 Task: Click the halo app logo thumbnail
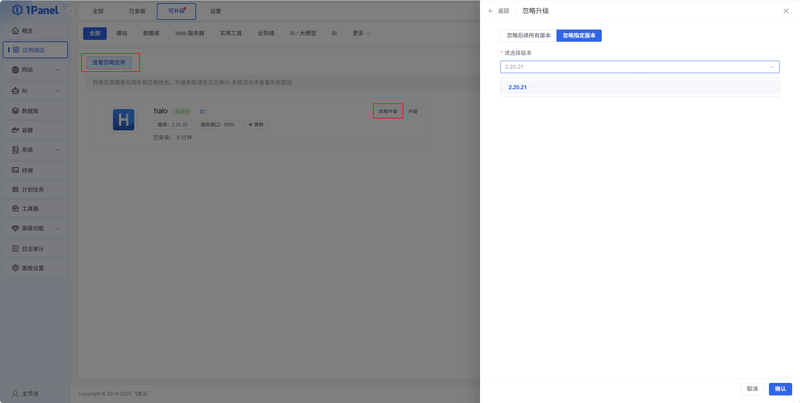123,120
